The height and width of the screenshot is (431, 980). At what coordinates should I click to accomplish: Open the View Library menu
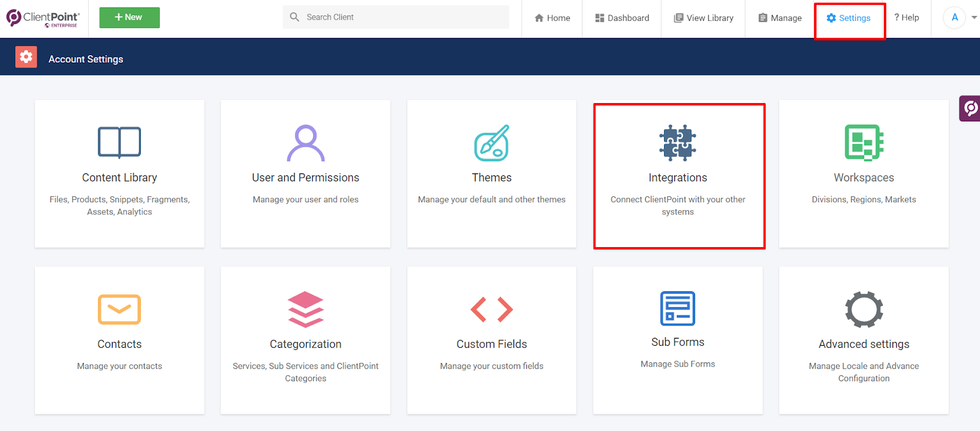[x=704, y=18]
